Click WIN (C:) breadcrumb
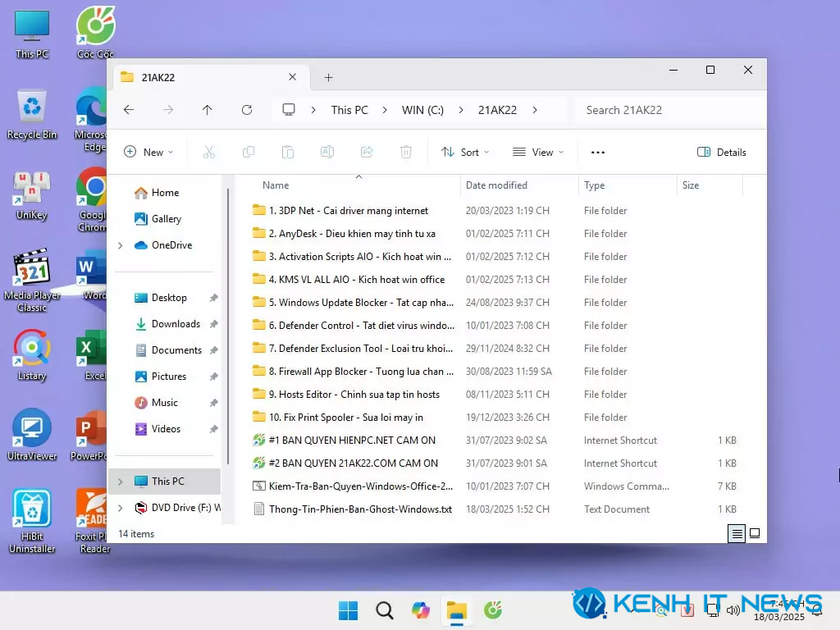840x630 pixels. click(x=422, y=110)
